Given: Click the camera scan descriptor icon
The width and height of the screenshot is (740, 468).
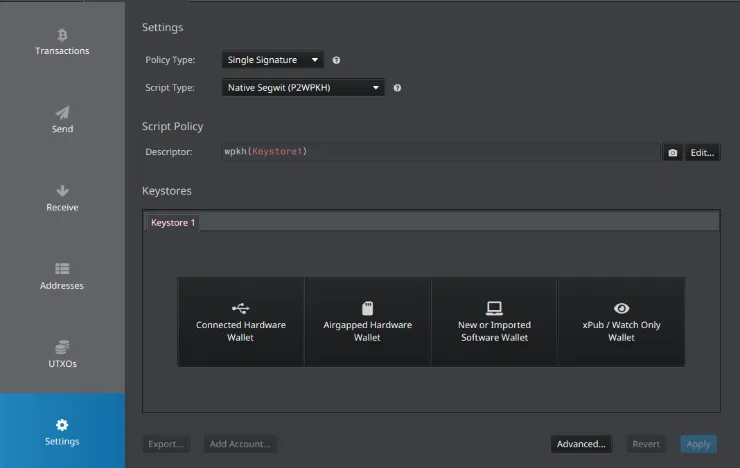Looking at the screenshot, I should (x=673, y=152).
